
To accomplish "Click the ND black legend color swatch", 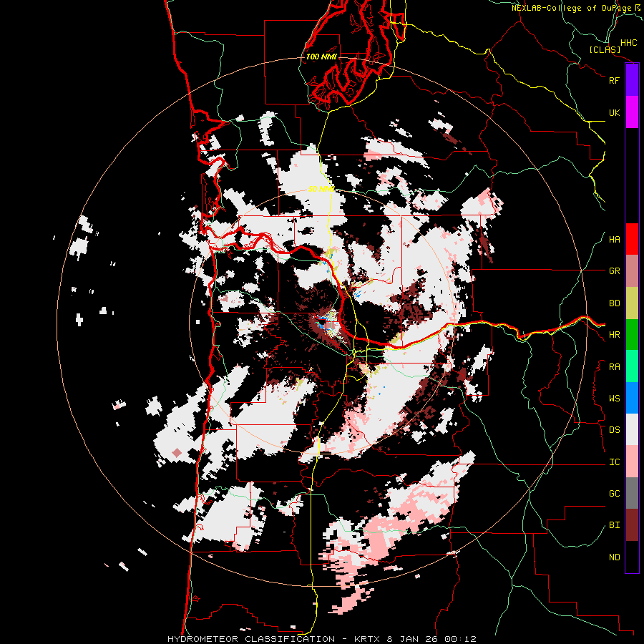I will click(632, 557).
